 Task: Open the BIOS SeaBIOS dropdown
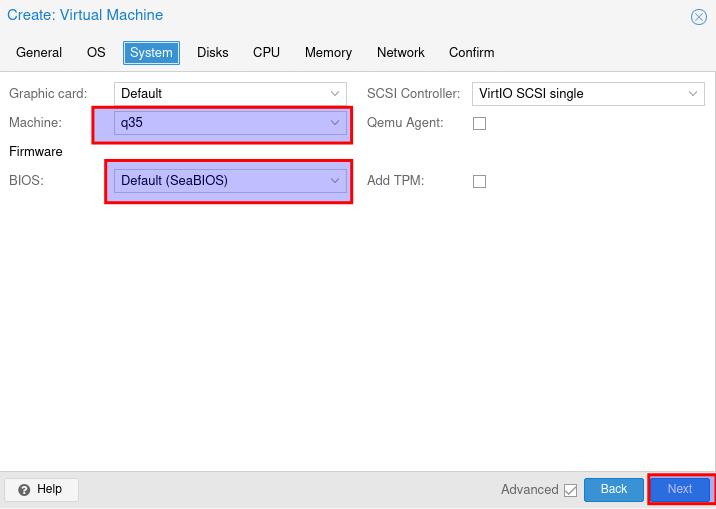pos(335,181)
